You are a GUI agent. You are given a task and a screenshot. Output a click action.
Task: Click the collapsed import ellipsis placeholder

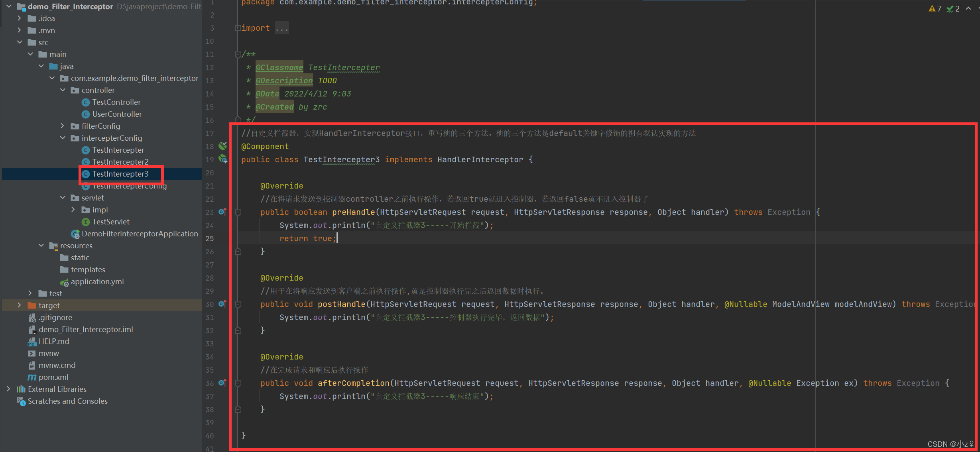(281, 28)
